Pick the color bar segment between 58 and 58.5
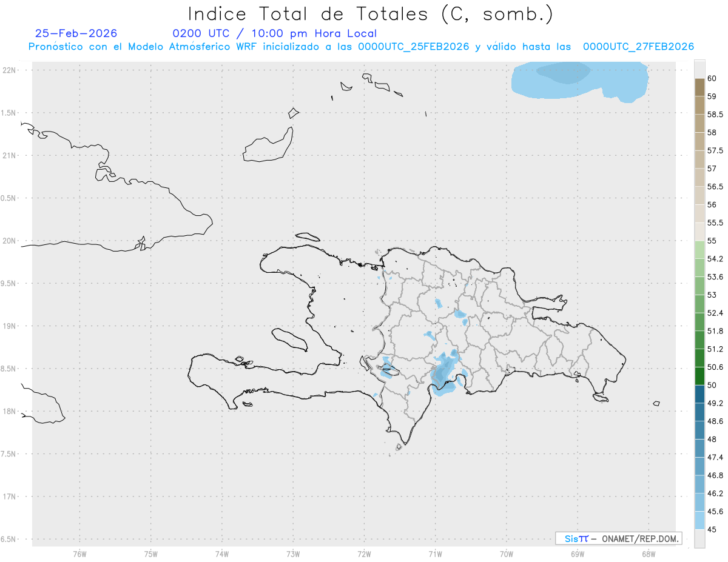Viewport: 728px width, 562px height. 699,123
